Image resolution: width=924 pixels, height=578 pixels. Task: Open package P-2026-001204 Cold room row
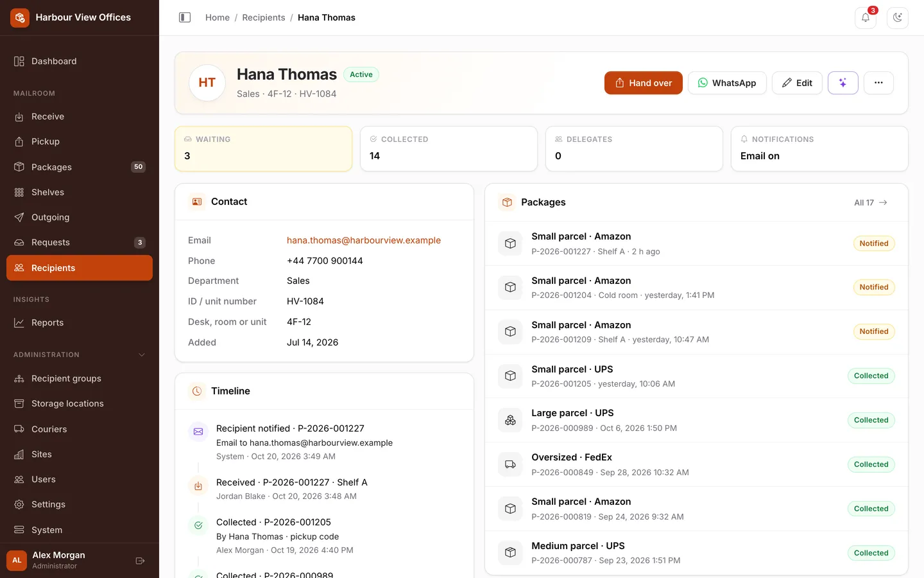tap(696, 288)
